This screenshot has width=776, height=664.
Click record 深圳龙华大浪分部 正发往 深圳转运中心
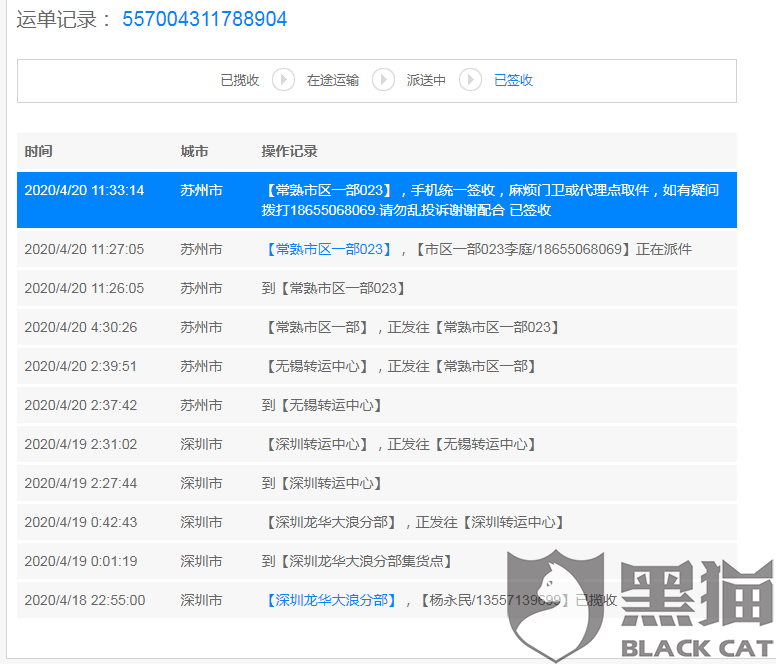click(413, 522)
